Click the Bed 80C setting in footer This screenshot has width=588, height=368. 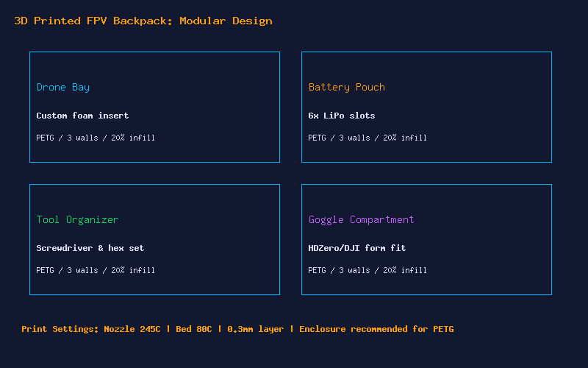193,329
